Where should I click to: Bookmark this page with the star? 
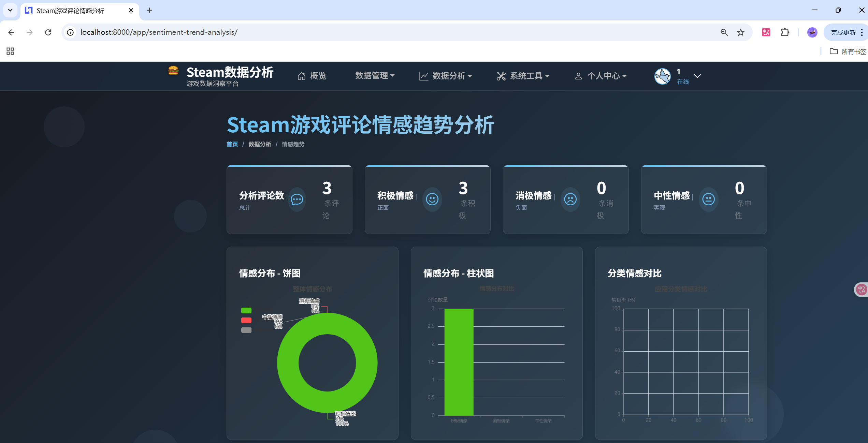(x=741, y=32)
